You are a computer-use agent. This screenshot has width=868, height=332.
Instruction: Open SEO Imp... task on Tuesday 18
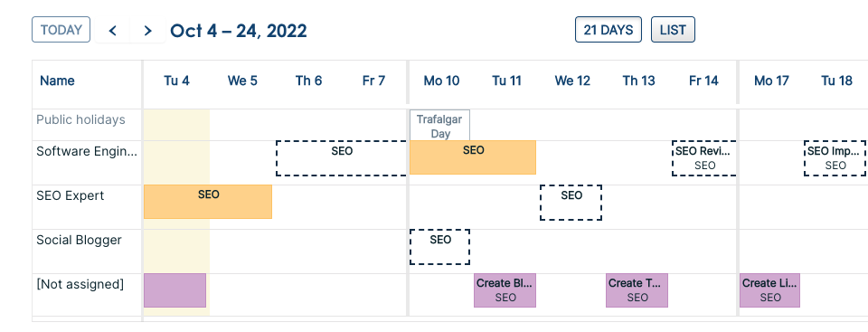click(x=835, y=158)
